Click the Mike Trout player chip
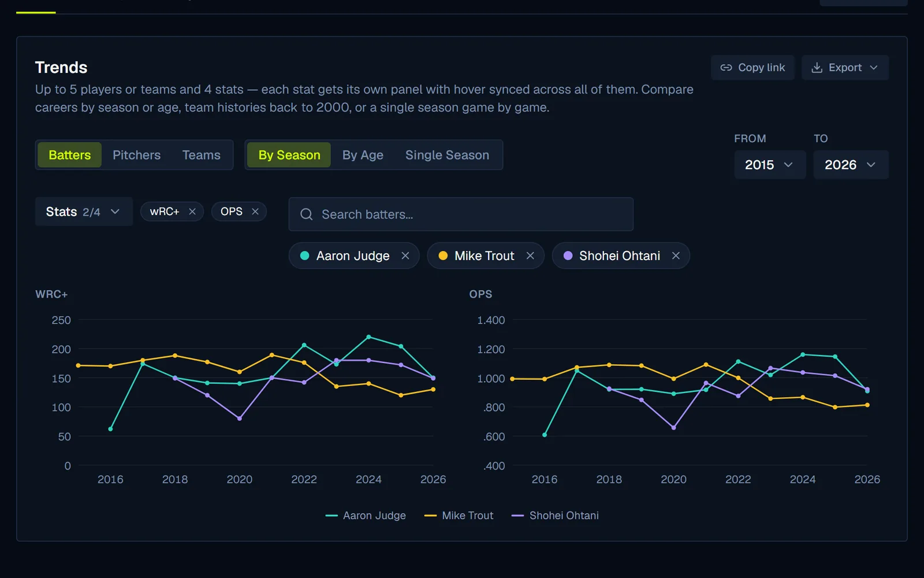 pyautogui.click(x=485, y=255)
